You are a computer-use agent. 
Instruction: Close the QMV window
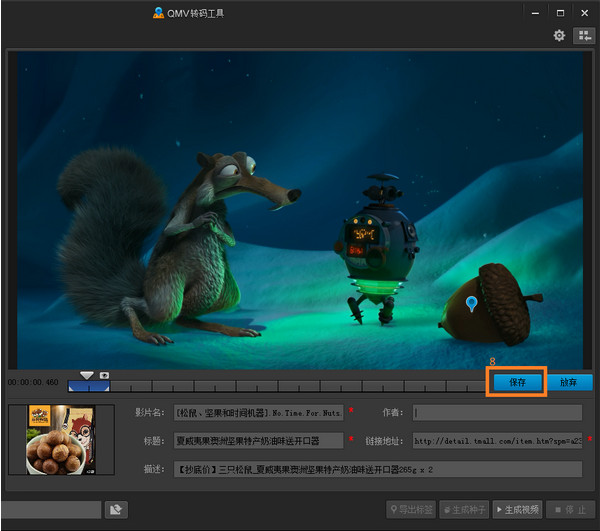tap(584, 13)
